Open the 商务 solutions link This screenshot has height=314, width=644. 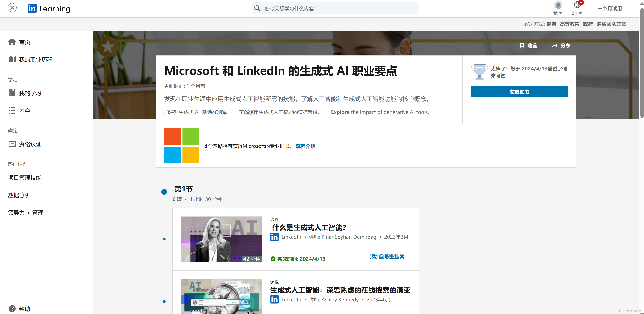pos(551,24)
